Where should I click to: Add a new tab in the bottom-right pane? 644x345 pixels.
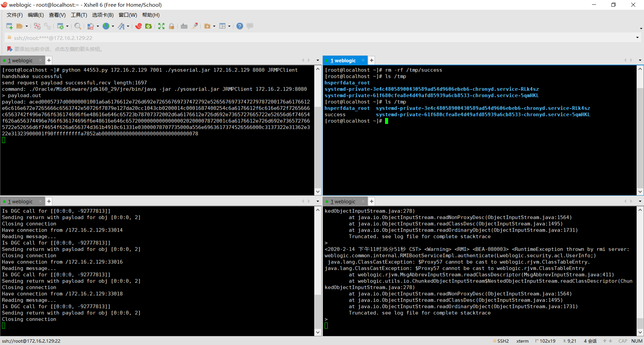pyautogui.click(x=372, y=201)
